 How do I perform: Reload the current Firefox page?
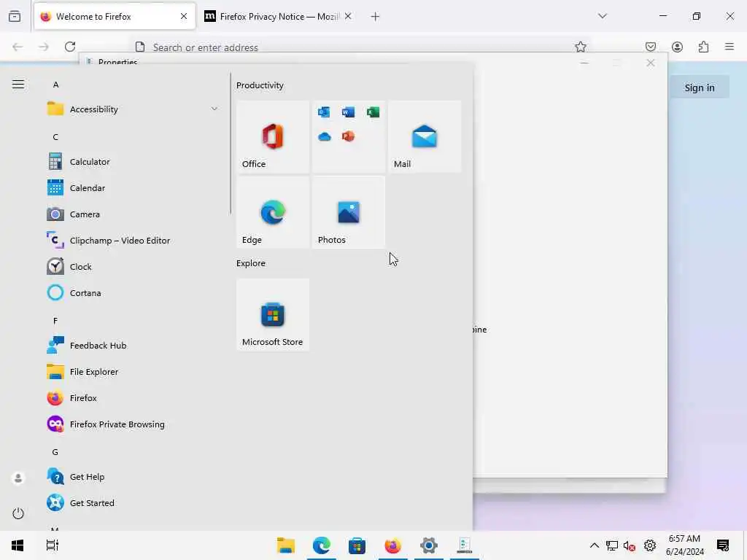(70, 47)
